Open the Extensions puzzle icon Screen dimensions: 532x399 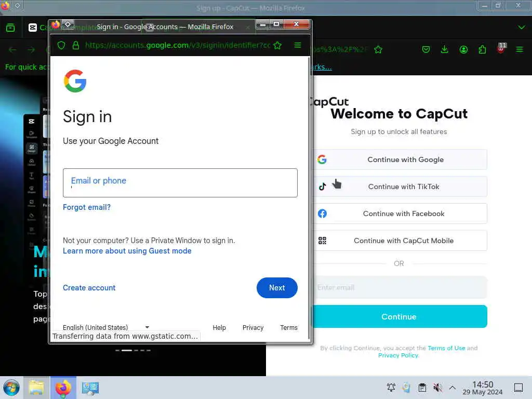[x=482, y=50]
